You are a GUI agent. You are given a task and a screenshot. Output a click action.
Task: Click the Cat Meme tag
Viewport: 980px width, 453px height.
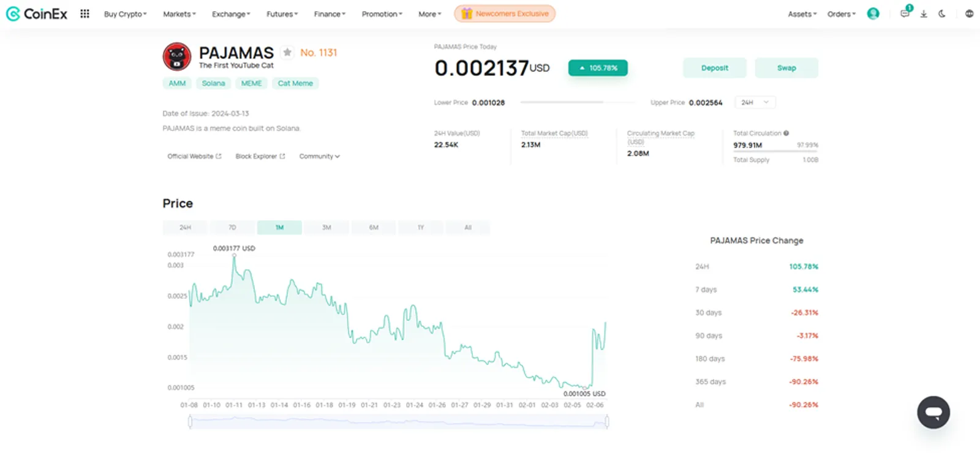(x=295, y=83)
